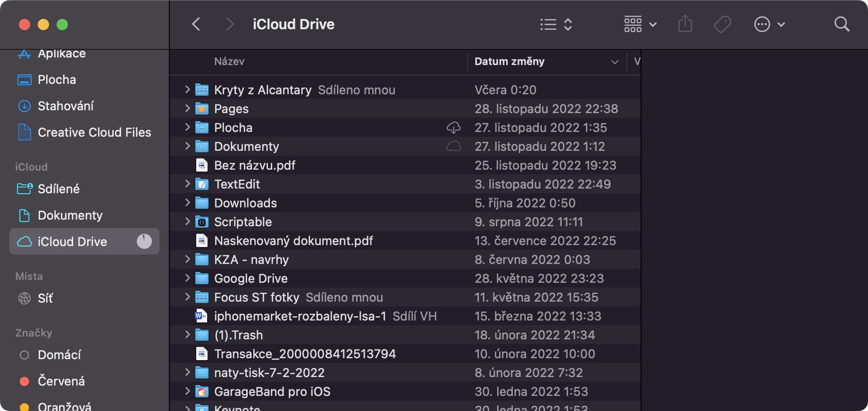The height and width of the screenshot is (411, 868).
Task: Select the Červená red tag
Action: point(61,381)
